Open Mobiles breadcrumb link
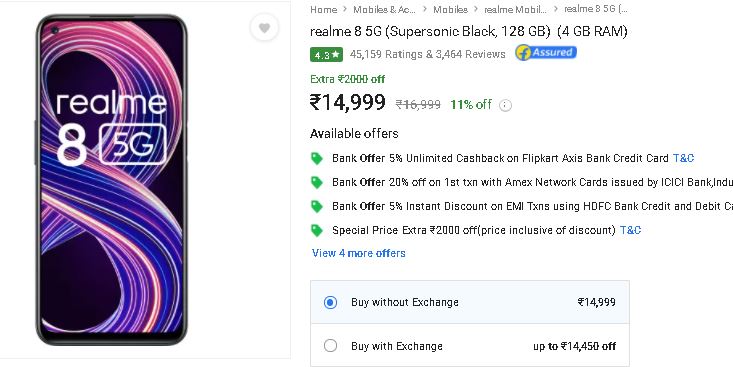 (x=450, y=9)
